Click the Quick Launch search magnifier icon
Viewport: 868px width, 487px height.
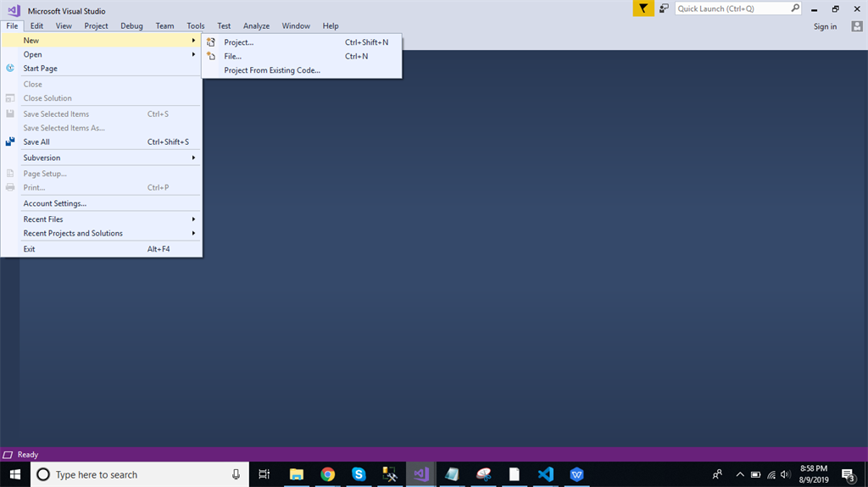pyautogui.click(x=795, y=8)
